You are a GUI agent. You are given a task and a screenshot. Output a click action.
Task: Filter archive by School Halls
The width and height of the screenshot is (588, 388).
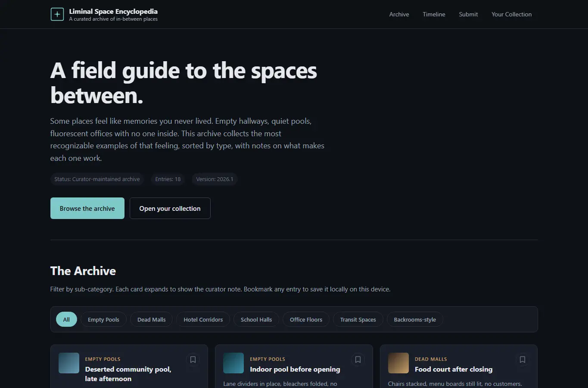(256, 319)
